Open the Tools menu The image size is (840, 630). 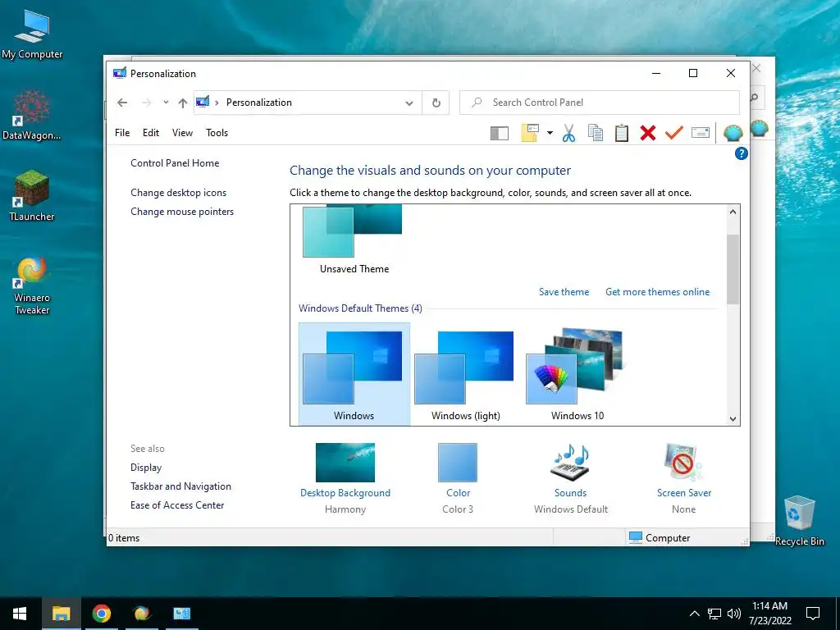[x=217, y=133]
